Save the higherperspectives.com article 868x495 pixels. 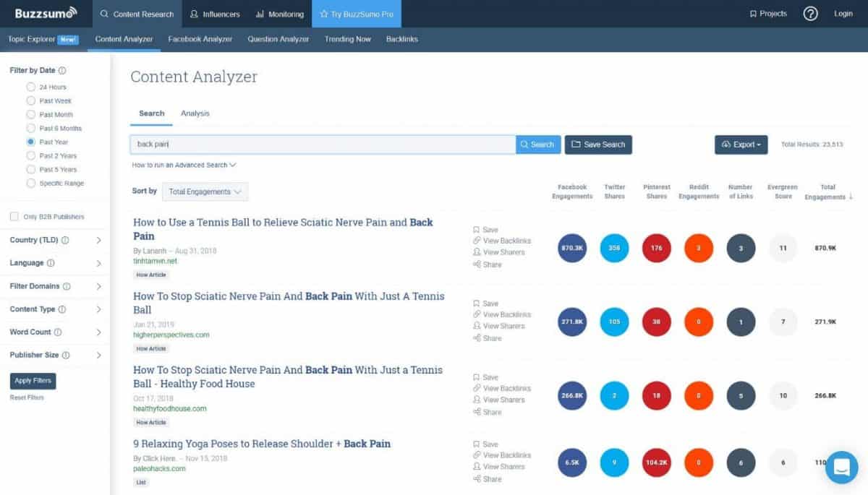pos(485,304)
